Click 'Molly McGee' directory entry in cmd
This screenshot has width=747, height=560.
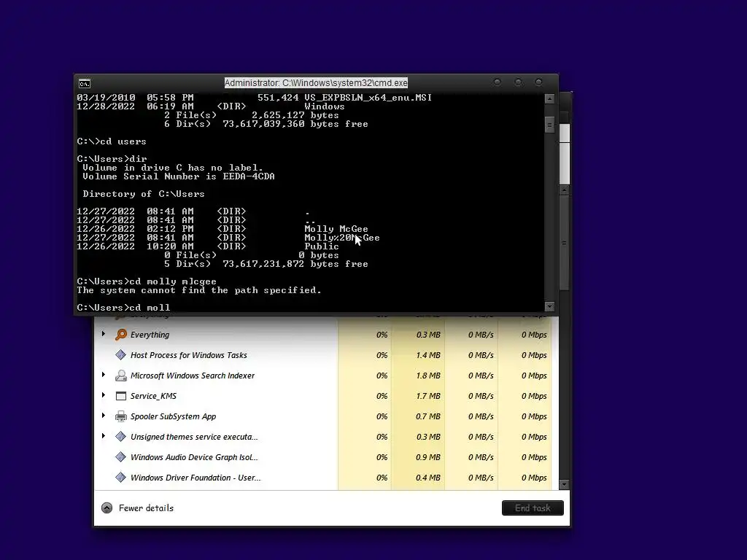(x=336, y=229)
